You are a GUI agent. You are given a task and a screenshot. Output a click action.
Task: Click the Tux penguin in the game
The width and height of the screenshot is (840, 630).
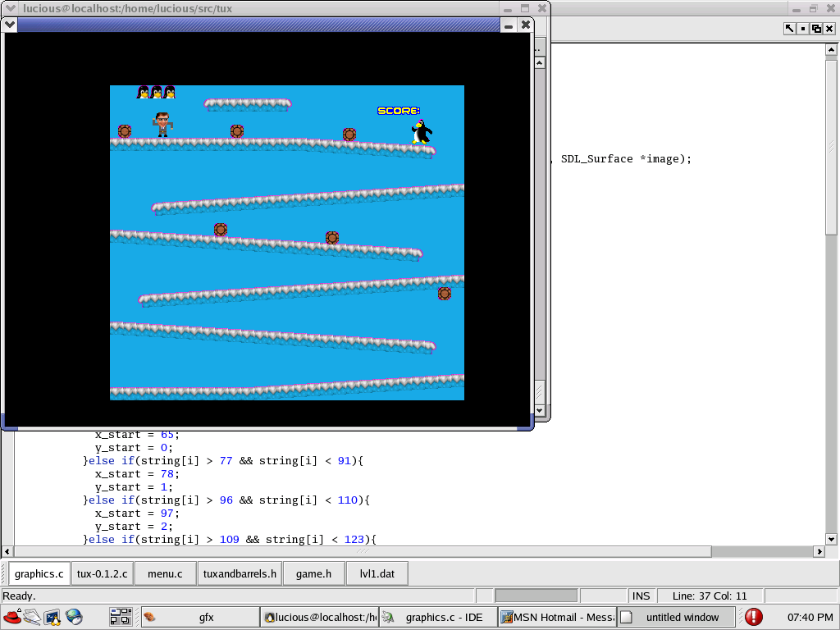coord(422,131)
